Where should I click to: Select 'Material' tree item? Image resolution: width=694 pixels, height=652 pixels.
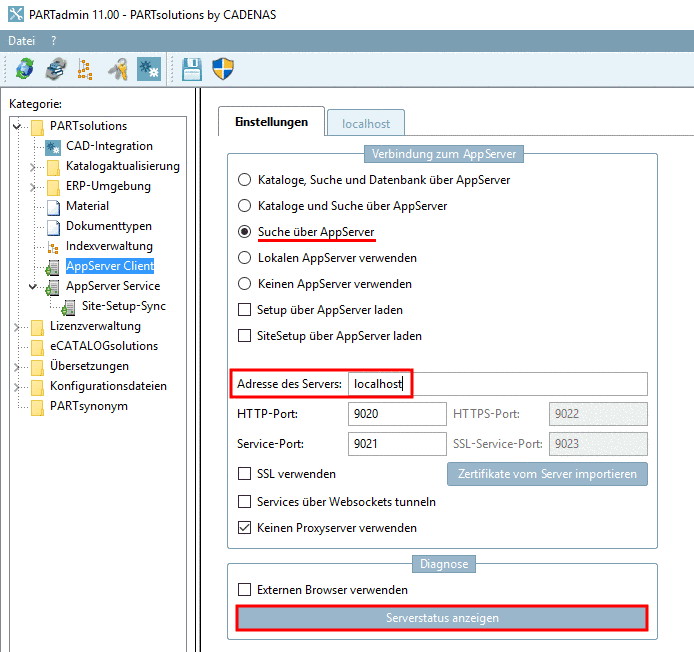[x=87, y=206]
